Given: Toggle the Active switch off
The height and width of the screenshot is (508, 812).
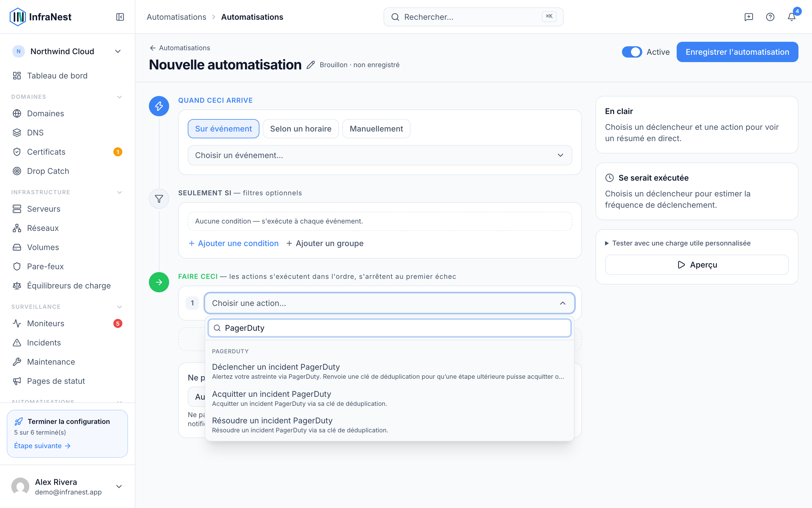Looking at the screenshot, I should click(632, 52).
